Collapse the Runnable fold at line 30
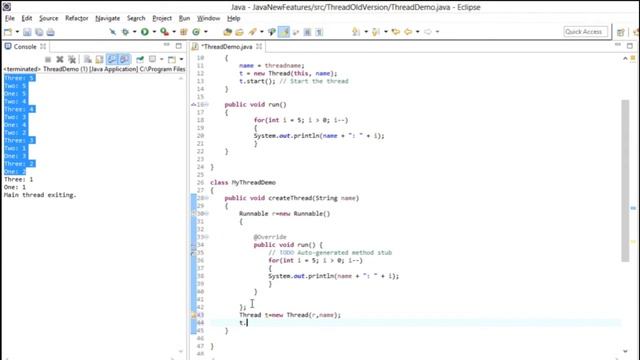The height and width of the screenshot is (360, 640). [207, 213]
